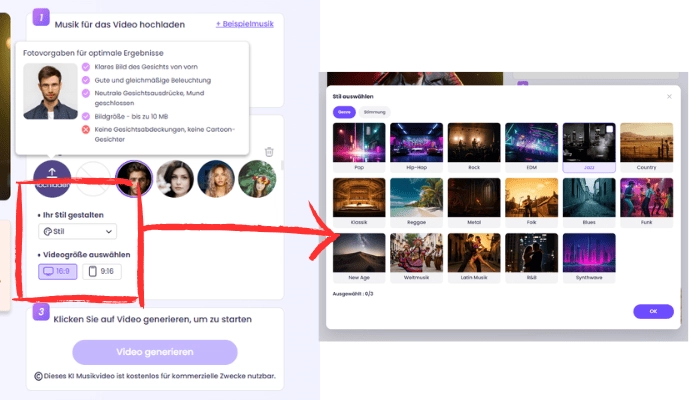Screen dimensions: 700x400
Task: Select the 16:9 landscape video size
Action: 57,270
